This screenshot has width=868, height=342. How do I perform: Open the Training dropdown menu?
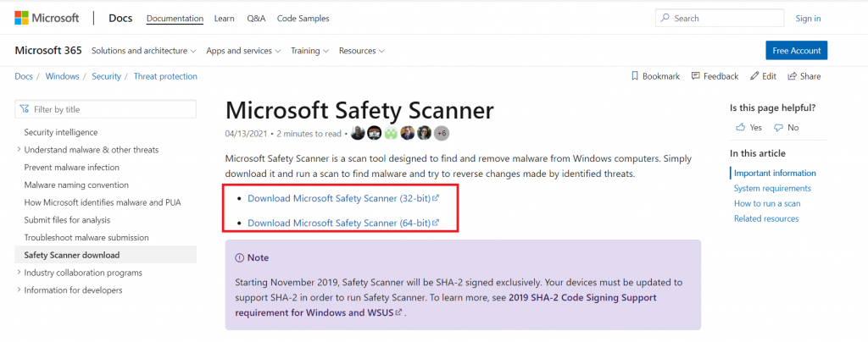[310, 51]
